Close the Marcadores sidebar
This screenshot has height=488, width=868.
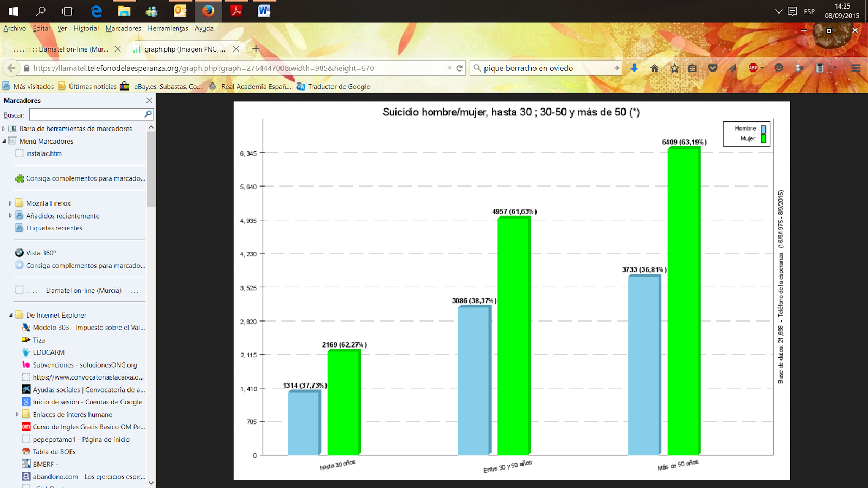click(149, 100)
